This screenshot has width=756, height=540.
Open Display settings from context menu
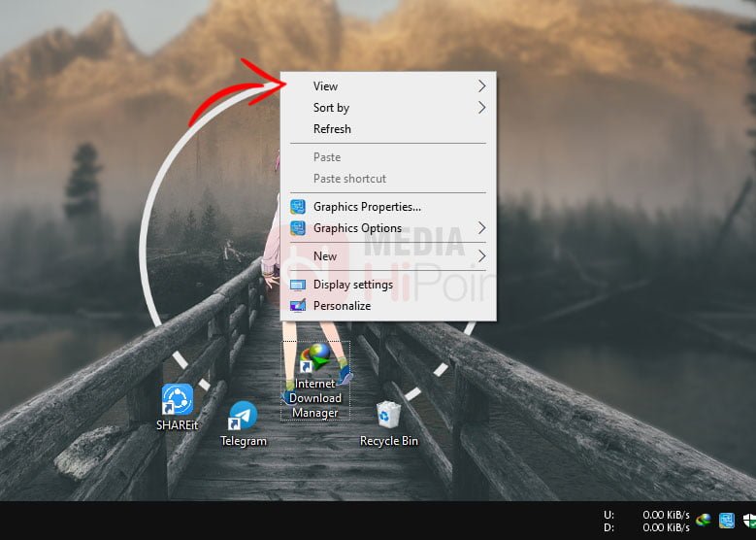[x=388, y=285]
